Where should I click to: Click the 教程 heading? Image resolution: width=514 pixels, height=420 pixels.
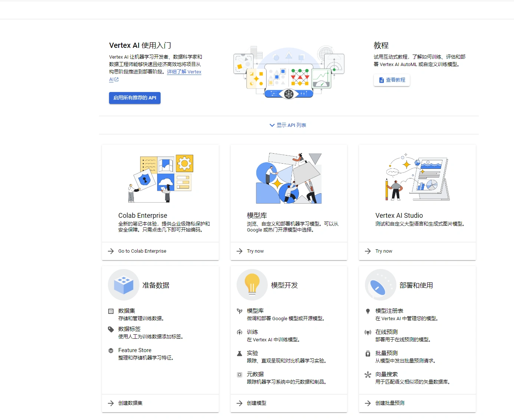pos(381,46)
